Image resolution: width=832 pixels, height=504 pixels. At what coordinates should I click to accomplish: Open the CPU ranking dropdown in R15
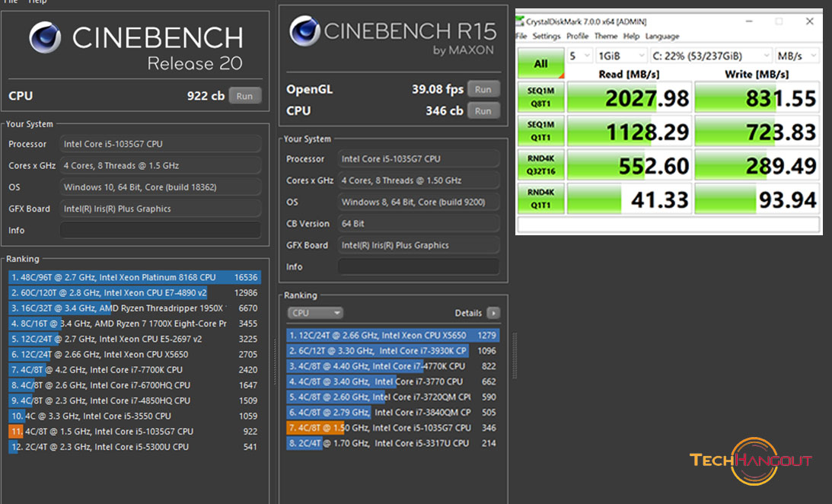pos(315,313)
